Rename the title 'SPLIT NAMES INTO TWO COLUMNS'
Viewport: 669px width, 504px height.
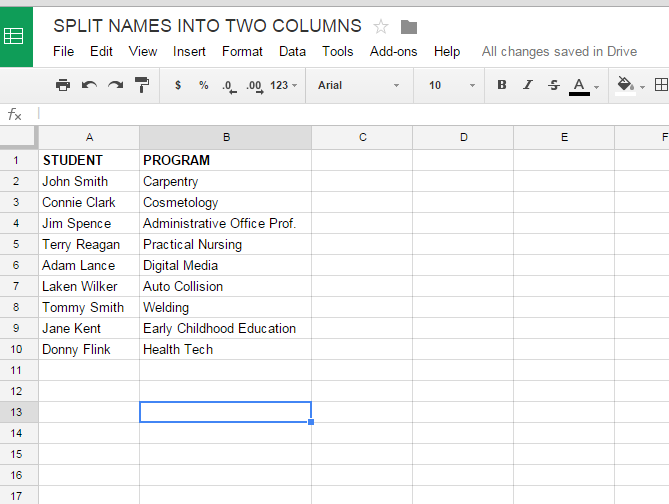pyautogui.click(x=207, y=26)
